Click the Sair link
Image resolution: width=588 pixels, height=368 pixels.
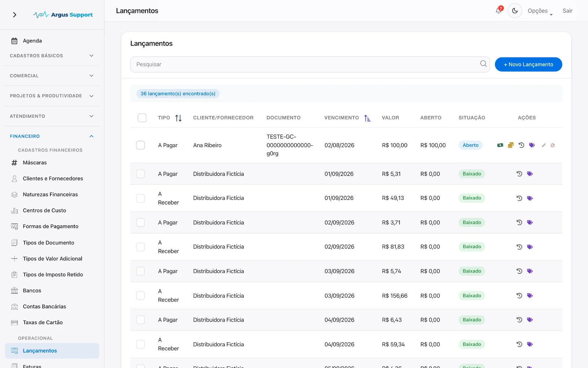coord(567,11)
